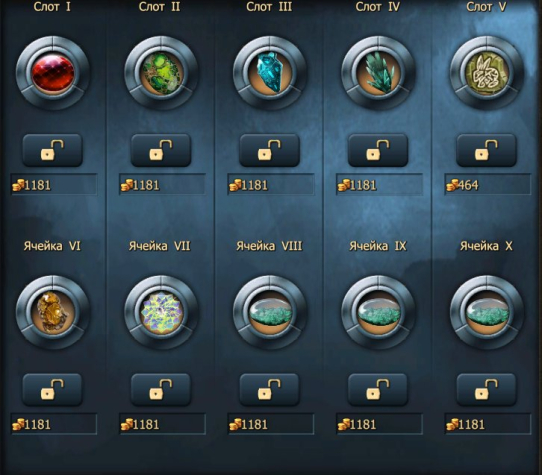542x475 pixels.
Task: Select the amber nugget in Ячейка VI
Action: 53,312
